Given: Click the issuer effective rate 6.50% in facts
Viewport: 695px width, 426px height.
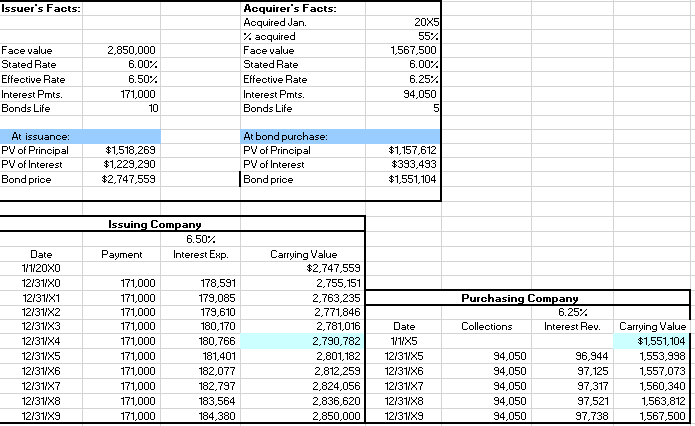Looking at the screenshot, I should tap(143, 80).
